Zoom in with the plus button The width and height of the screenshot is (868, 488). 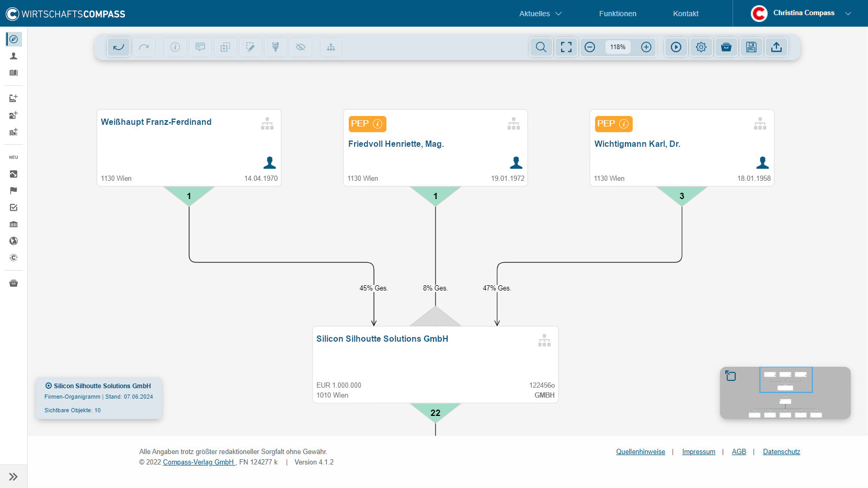pyautogui.click(x=646, y=47)
